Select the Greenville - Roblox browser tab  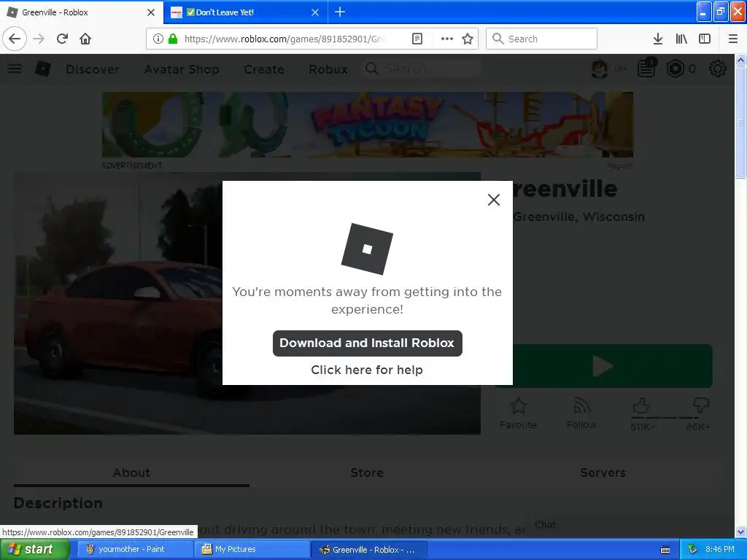82,12
